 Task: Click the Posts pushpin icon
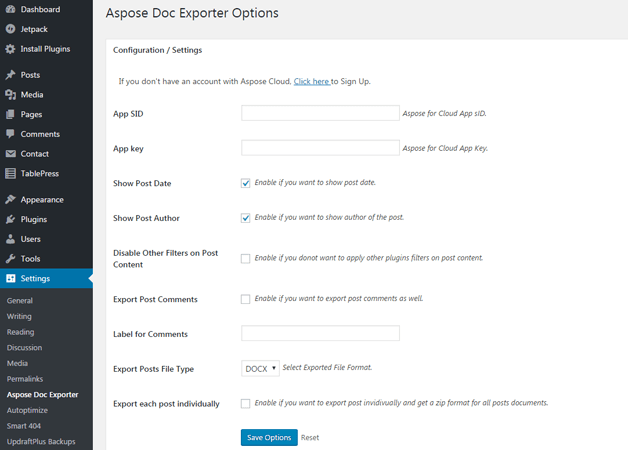tap(10, 75)
